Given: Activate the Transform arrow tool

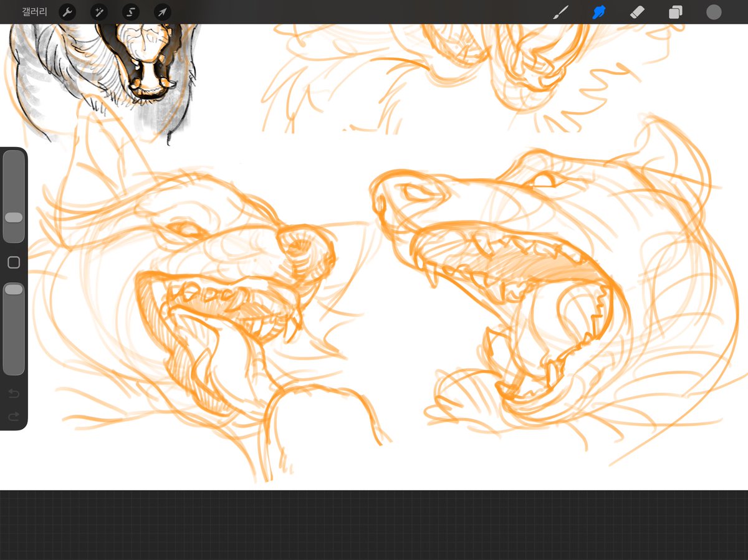Looking at the screenshot, I should click(x=162, y=12).
